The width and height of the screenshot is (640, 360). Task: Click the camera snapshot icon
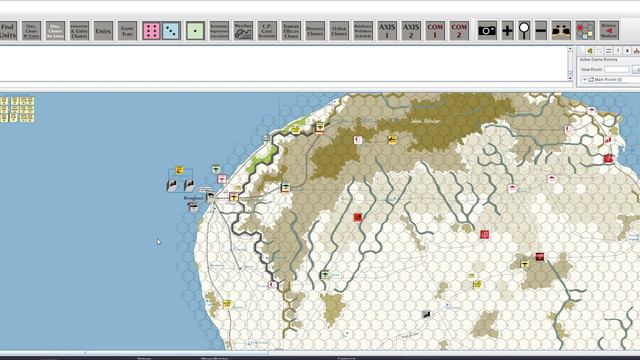pos(487,31)
